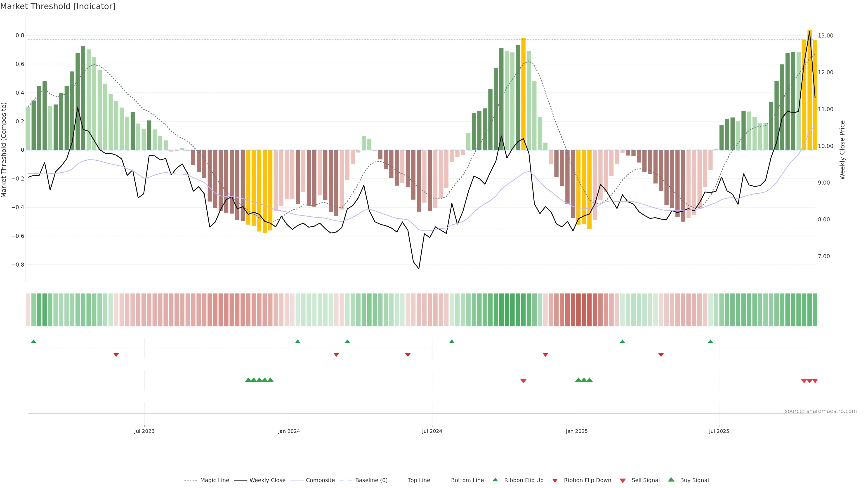
Task: Click the sharemaestro.com source text
Action: pyautogui.click(x=821, y=411)
